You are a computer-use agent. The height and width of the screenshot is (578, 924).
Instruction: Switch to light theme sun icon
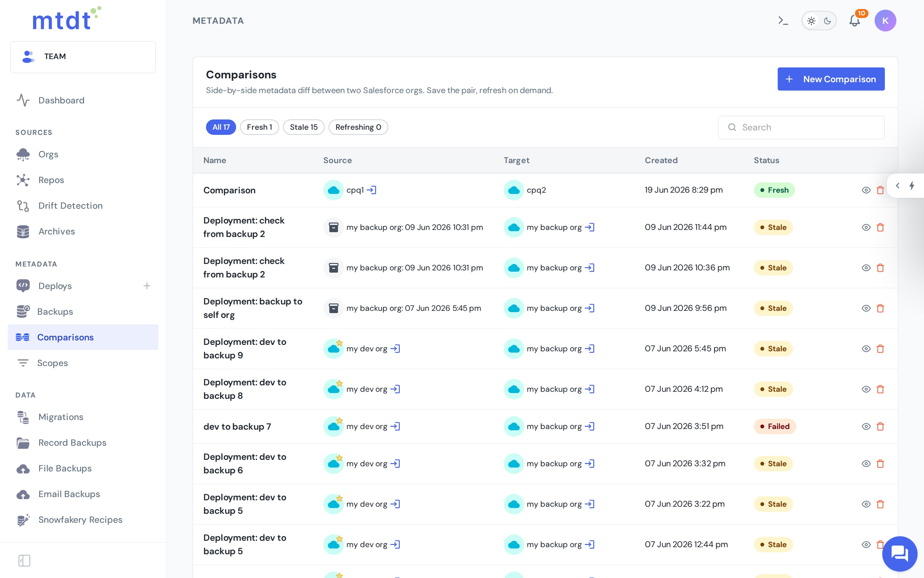(811, 21)
